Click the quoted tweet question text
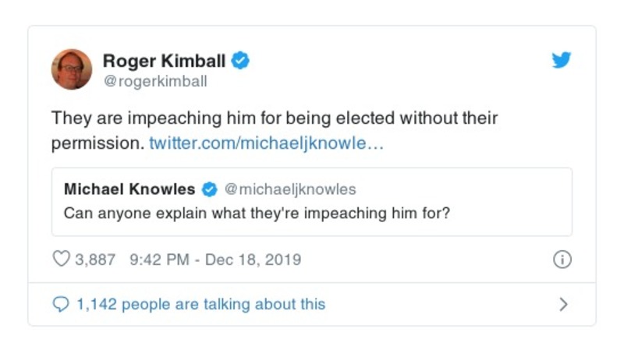 coord(257,212)
